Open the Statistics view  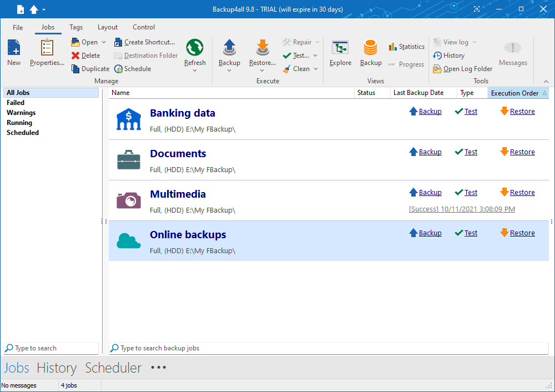[406, 47]
